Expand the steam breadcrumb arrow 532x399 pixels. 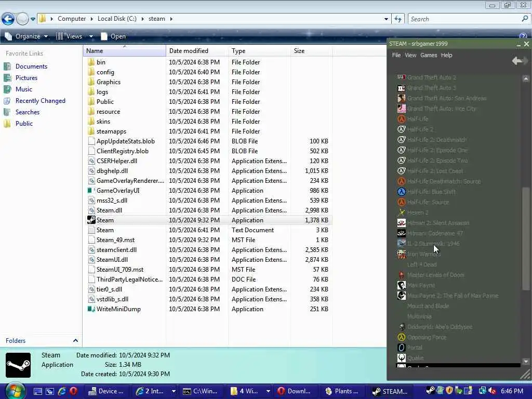coord(171,19)
